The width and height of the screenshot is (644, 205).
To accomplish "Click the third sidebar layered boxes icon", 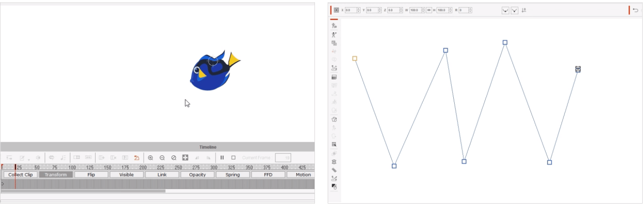I will pos(334,43).
